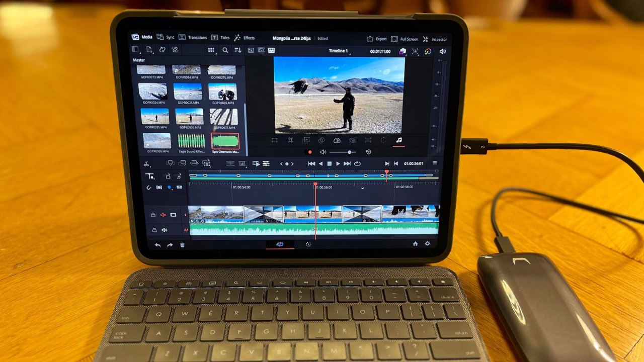Open the timeline options hamburger menu
This screenshot has width=644, height=362.
click(435, 163)
